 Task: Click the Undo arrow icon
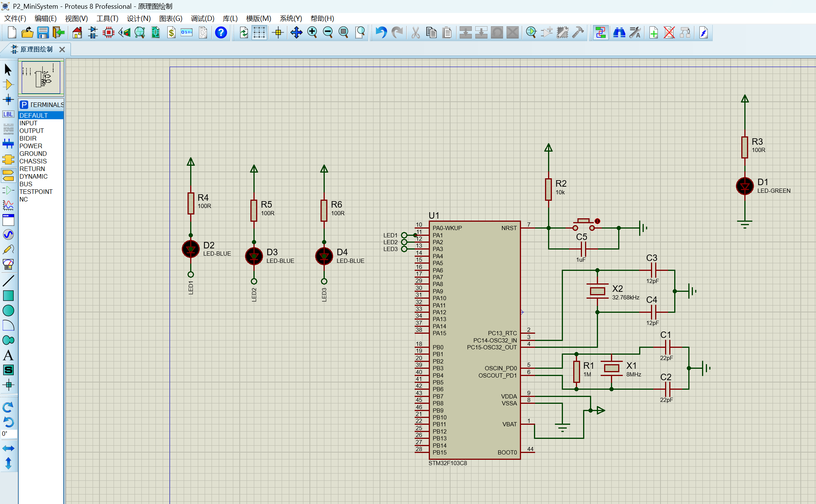tap(381, 33)
